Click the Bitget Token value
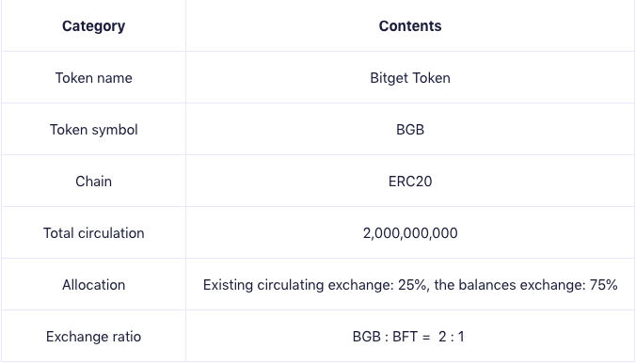The height and width of the screenshot is (364, 636). [410, 78]
